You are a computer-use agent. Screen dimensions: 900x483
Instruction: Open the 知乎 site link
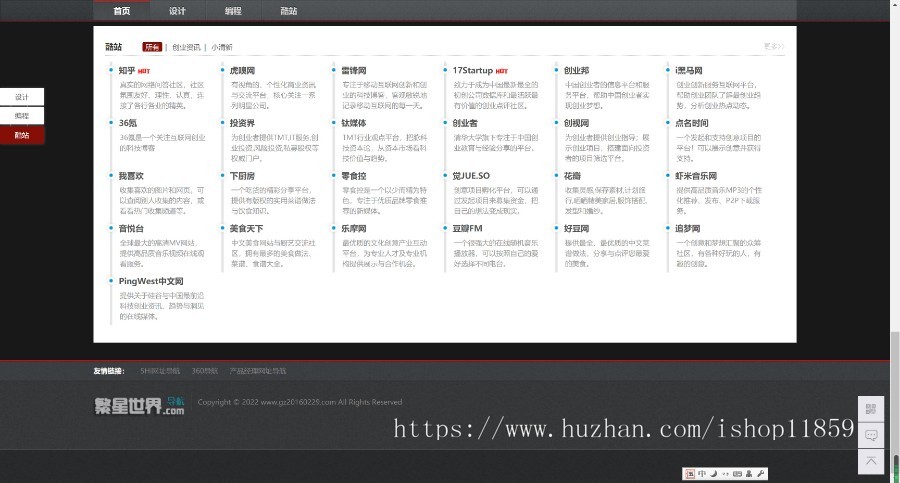[127, 71]
